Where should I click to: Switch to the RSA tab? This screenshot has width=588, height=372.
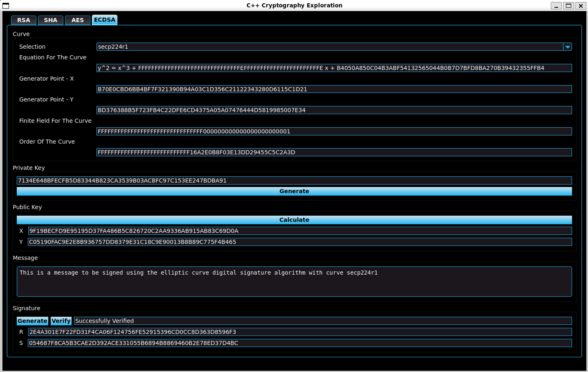click(24, 20)
